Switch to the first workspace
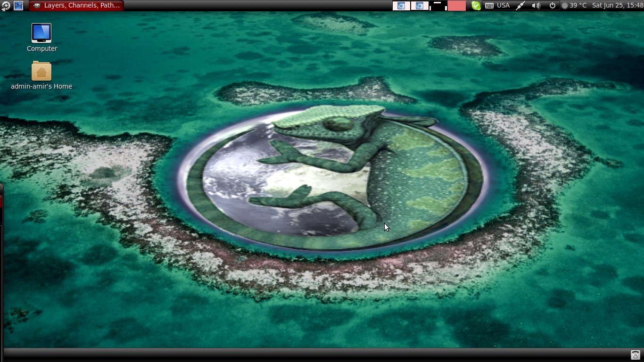 click(x=401, y=6)
